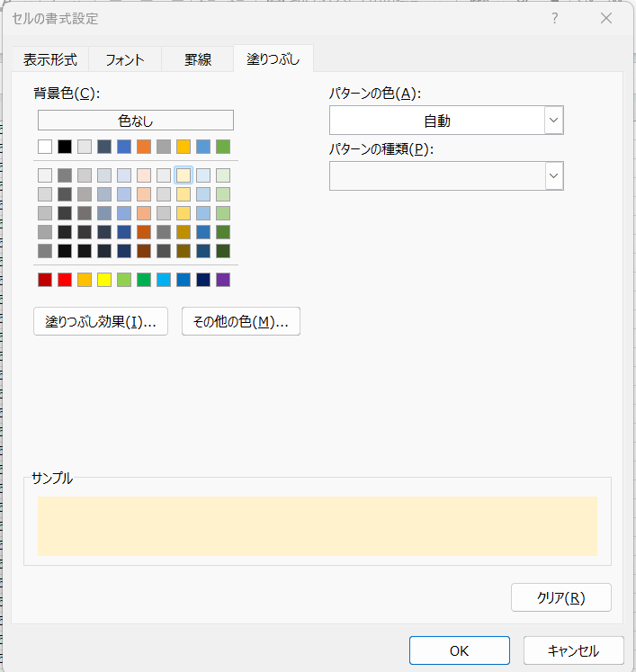Choose the purple standard color swatch
The width and height of the screenshot is (636, 672).
(x=223, y=280)
